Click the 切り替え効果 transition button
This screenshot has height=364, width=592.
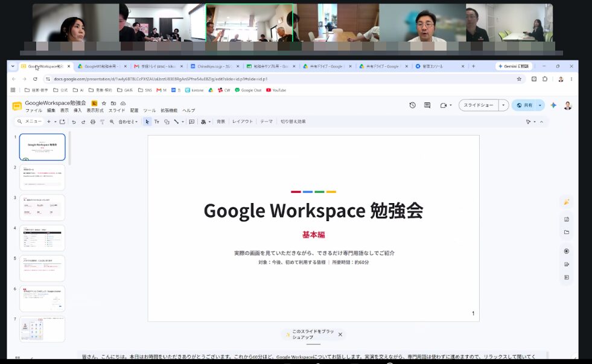coord(293,122)
